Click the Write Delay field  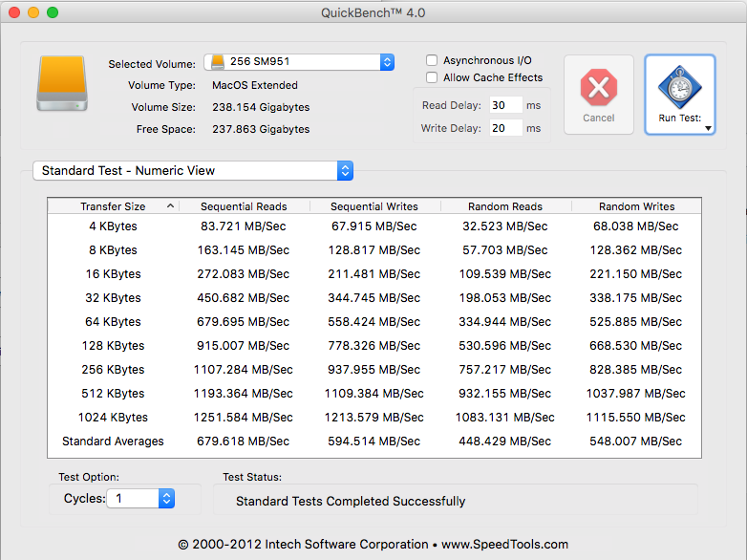click(x=505, y=128)
